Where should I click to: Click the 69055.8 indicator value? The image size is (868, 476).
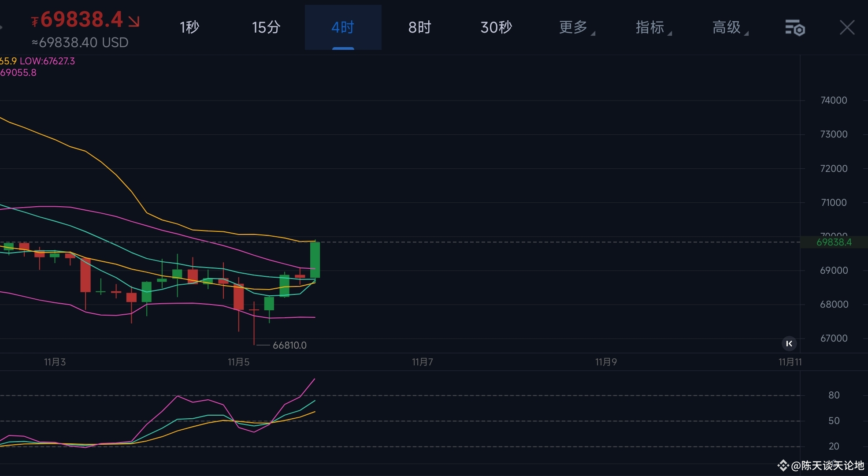18,73
